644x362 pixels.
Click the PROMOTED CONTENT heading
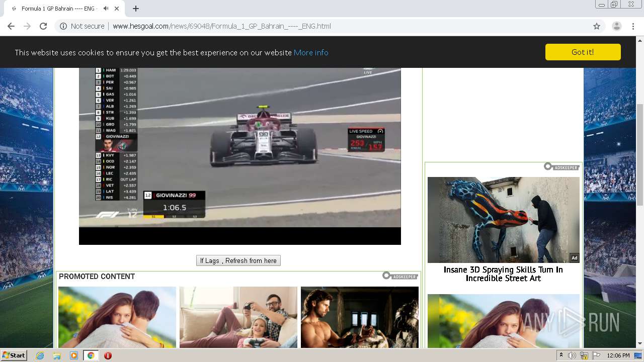coord(97,277)
